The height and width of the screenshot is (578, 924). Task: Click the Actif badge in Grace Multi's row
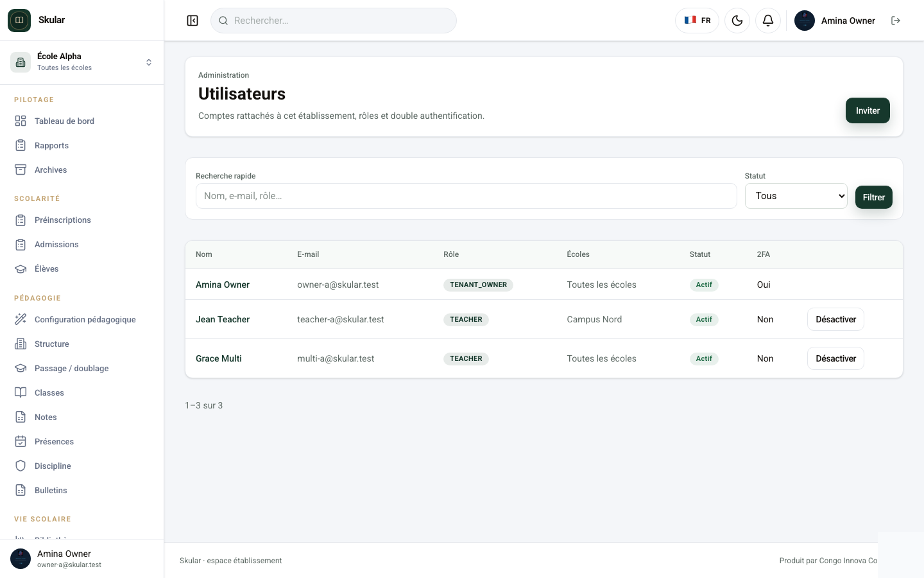pos(704,358)
